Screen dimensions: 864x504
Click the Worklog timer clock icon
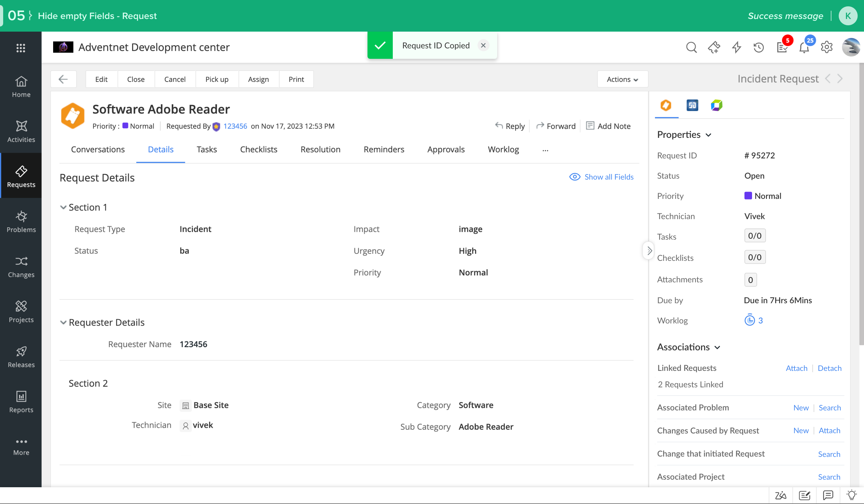750,320
